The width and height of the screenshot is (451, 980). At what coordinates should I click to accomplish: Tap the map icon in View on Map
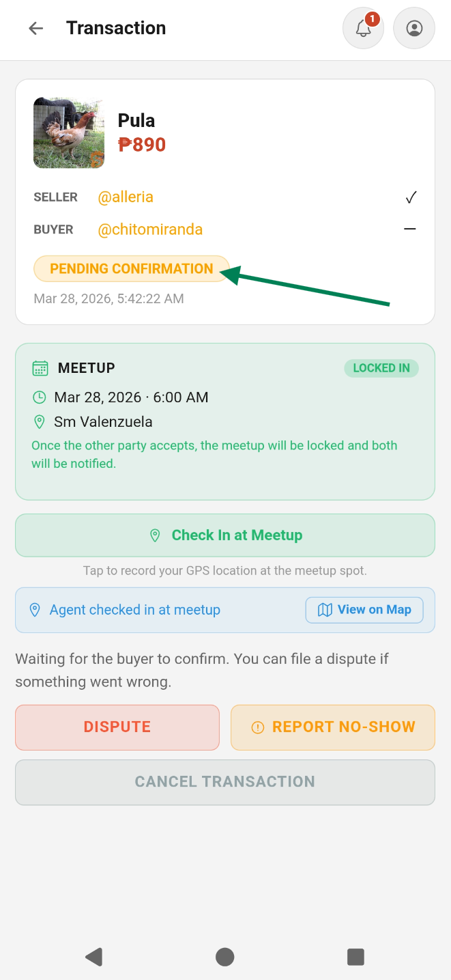(x=325, y=610)
